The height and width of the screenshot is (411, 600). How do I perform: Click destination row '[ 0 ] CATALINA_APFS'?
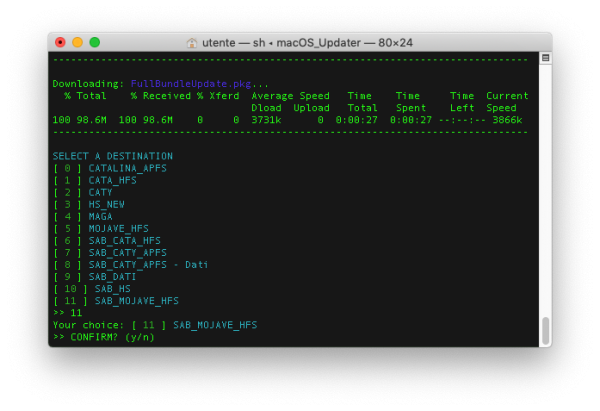click(x=110, y=168)
